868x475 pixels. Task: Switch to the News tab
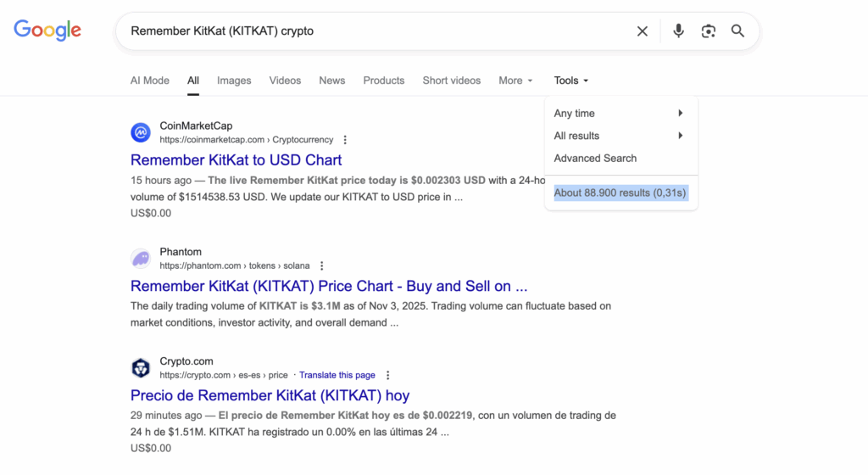(x=331, y=81)
